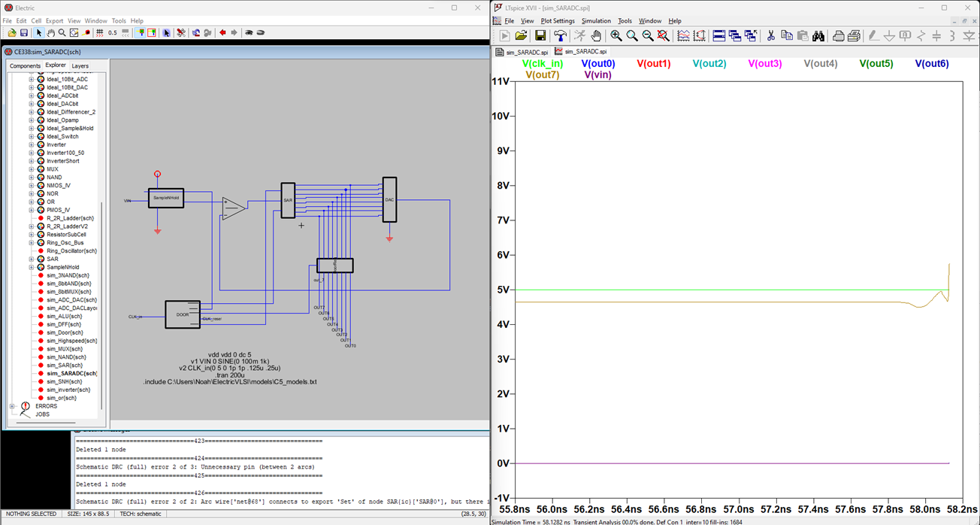The width and height of the screenshot is (980, 525).
Task: Open the Simulation menu in LTspice
Action: point(595,21)
